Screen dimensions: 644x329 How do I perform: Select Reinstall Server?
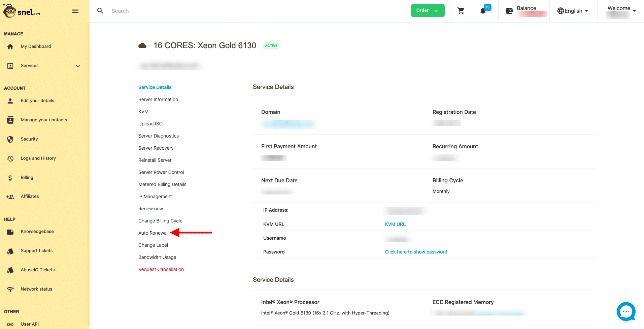[155, 160]
